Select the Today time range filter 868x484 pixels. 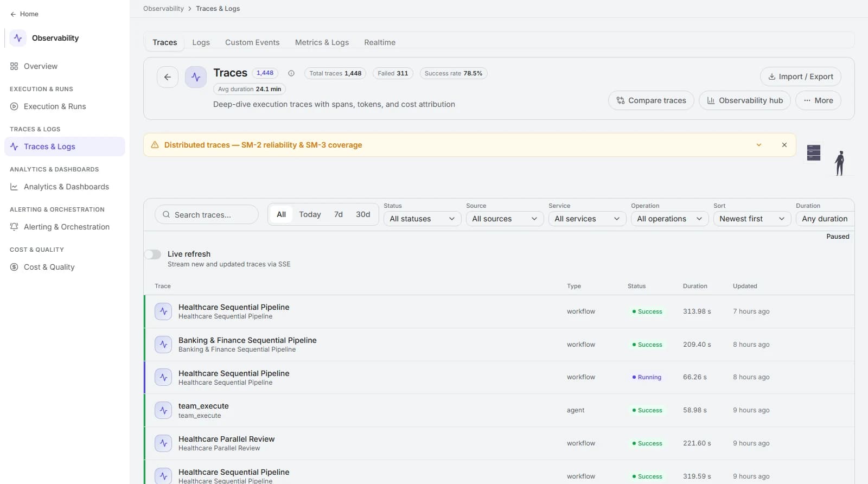310,214
